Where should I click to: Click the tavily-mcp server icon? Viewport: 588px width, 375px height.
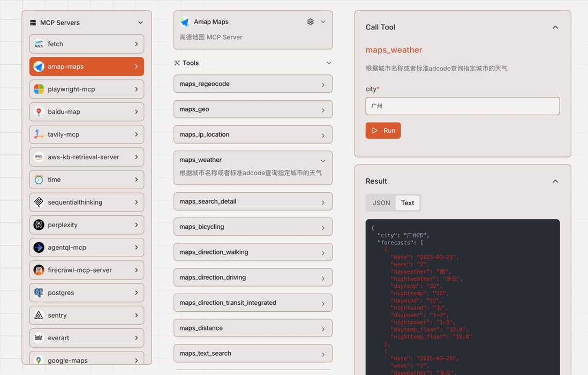click(x=39, y=134)
